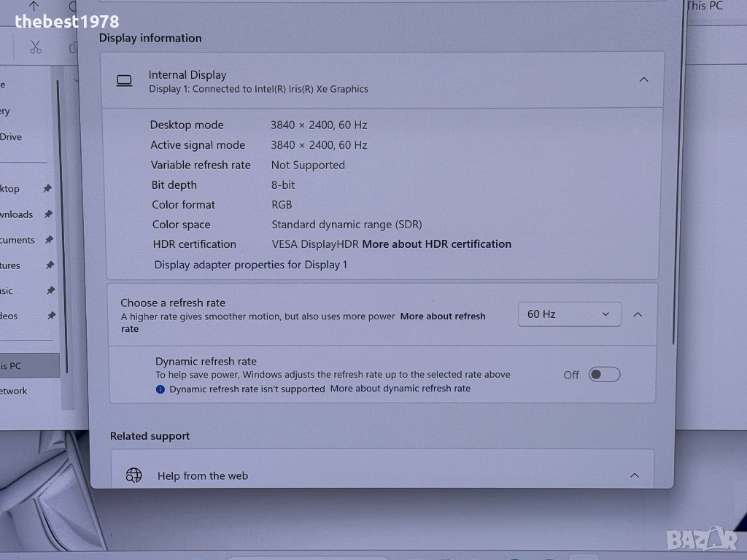The width and height of the screenshot is (747, 560).
Task: Click More about dynamic refresh rate link
Action: coord(400,389)
